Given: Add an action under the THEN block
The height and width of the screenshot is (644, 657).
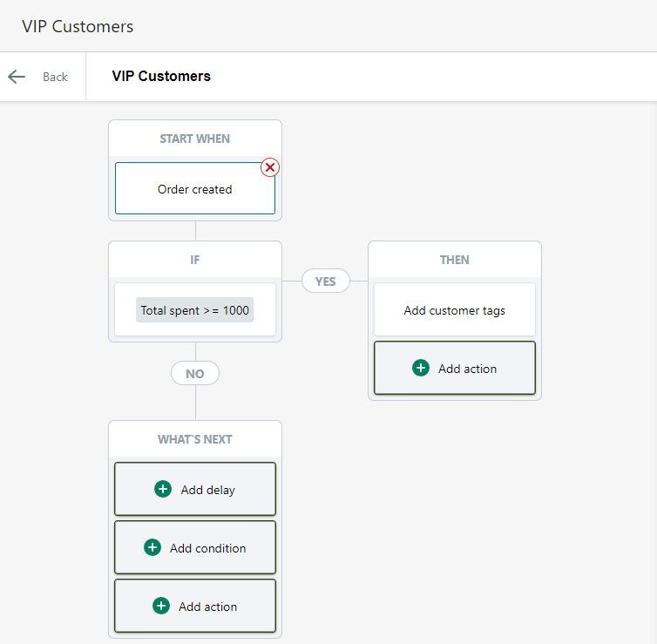Looking at the screenshot, I should coord(455,368).
